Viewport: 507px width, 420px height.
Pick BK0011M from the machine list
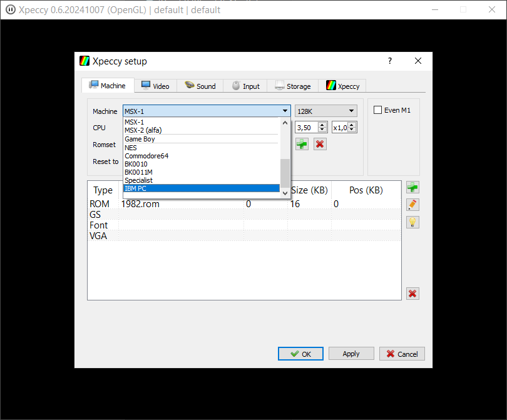coord(201,172)
